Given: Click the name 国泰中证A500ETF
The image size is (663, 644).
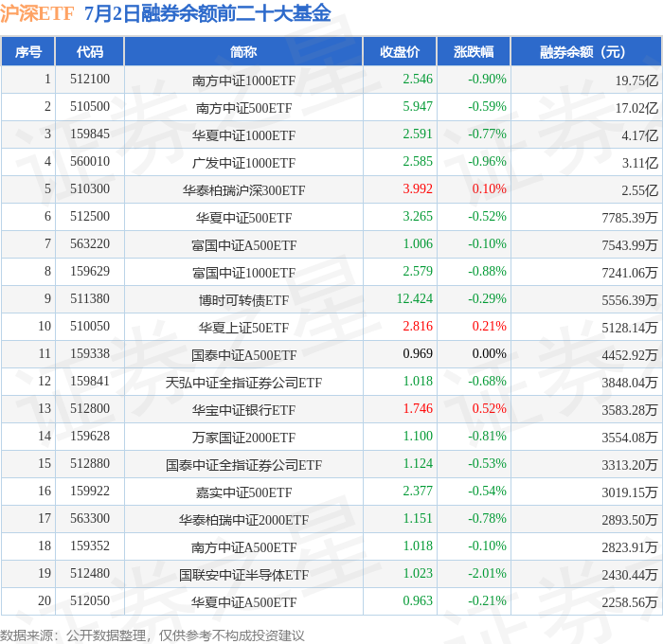Looking at the screenshot, I should pos(243,355).
